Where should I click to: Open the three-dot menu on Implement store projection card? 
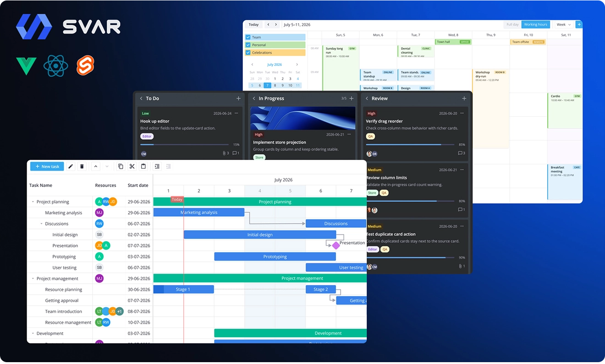coord(349,134)
